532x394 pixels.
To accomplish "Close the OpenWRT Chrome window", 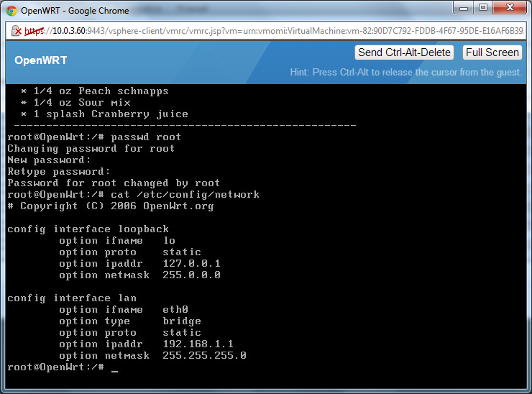I will tap(510, 8).
